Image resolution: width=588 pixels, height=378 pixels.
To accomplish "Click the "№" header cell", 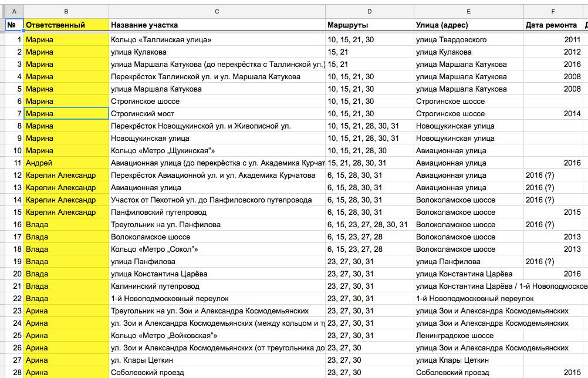I will (x=14, y=25).
